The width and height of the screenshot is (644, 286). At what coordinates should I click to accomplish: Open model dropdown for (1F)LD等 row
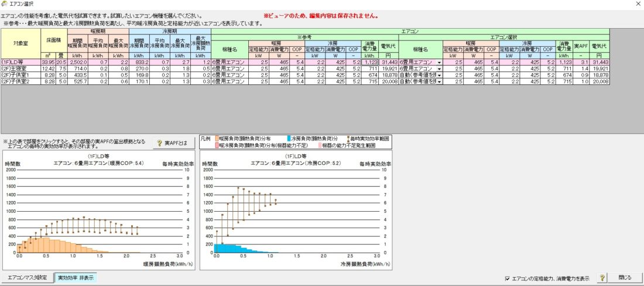[x=440, y=62]
